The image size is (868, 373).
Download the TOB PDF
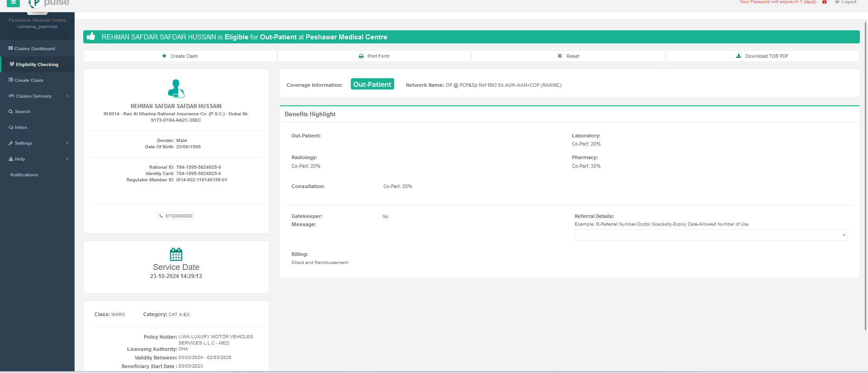coord(762,56)
